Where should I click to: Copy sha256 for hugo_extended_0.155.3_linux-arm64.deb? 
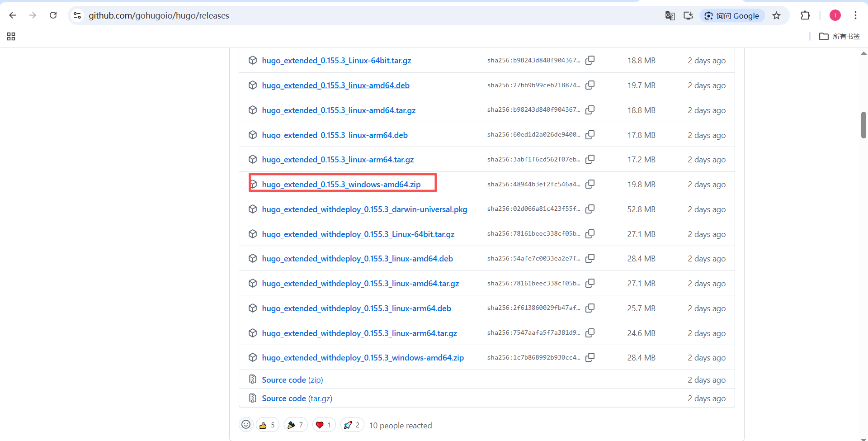click(590, 135)
